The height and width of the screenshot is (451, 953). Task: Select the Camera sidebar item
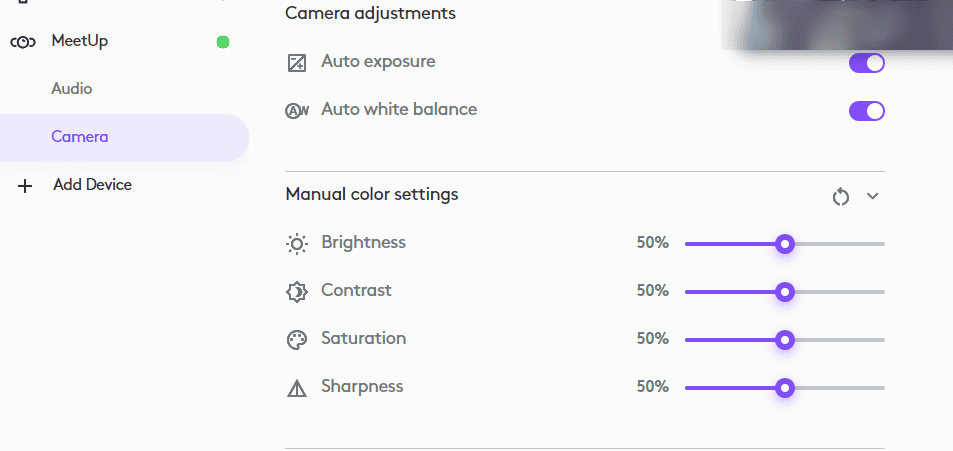click(80, 137)
